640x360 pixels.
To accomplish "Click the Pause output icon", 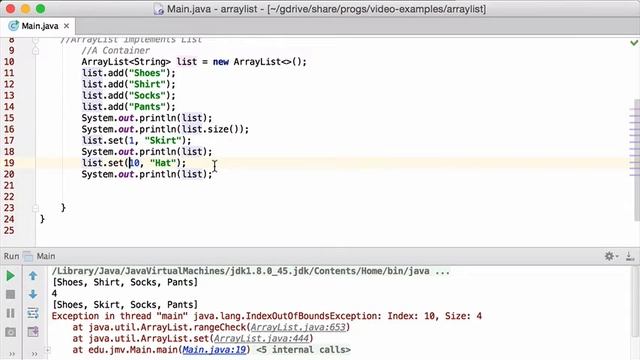I will 10,313.
